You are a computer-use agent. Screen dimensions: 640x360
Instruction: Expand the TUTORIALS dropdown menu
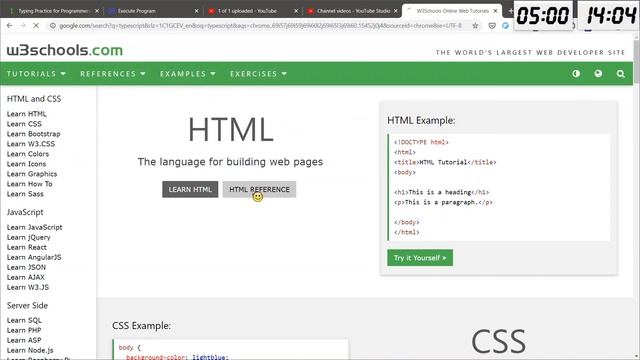[x=36, y=73]
